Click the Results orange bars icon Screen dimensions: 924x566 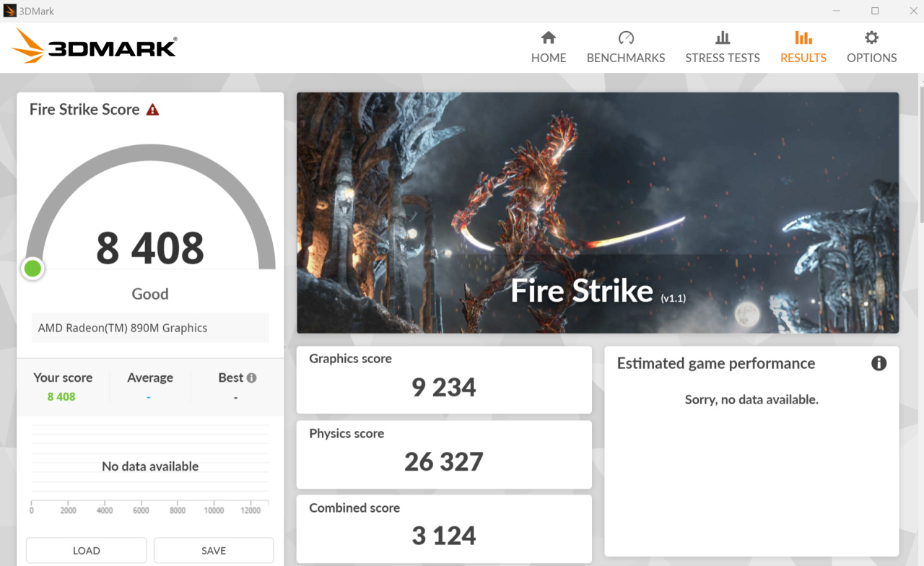(x=803, y=38)
